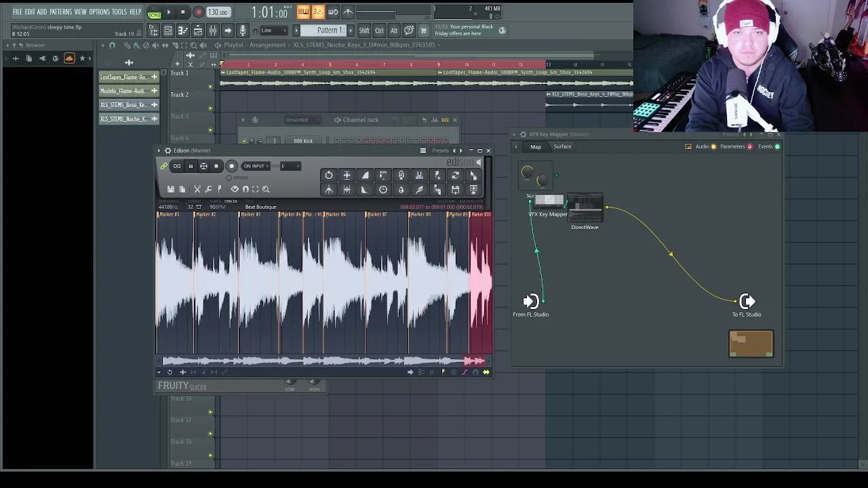The width and height of the screenshot is (868, 488).
Task: Toggle the 3.2 recording countdown icon
Action: 317,12
